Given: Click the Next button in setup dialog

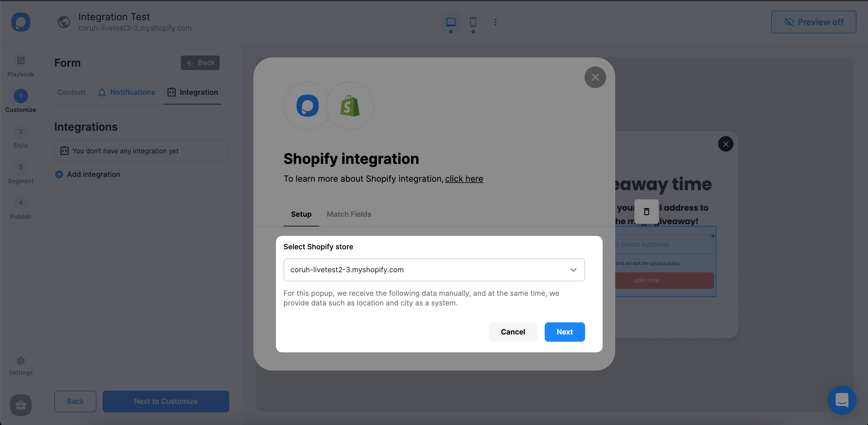Looking at the screenshot, I should click(565, 331).
